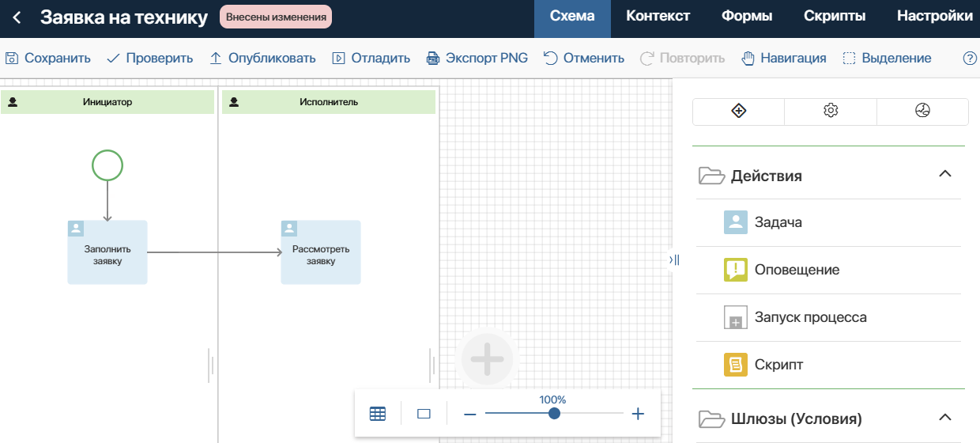Click the Задача blue person icon
980x443 pixels.
pos(736,222)
